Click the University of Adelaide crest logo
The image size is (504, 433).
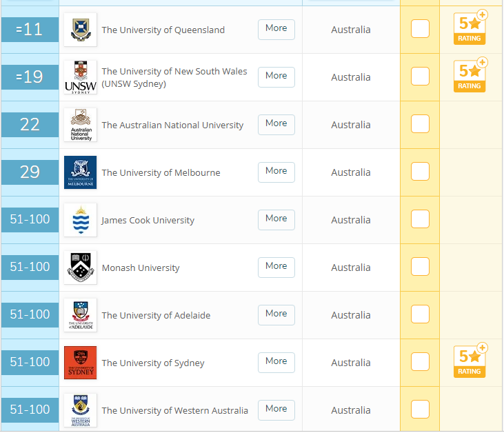(x=80, y=315)
